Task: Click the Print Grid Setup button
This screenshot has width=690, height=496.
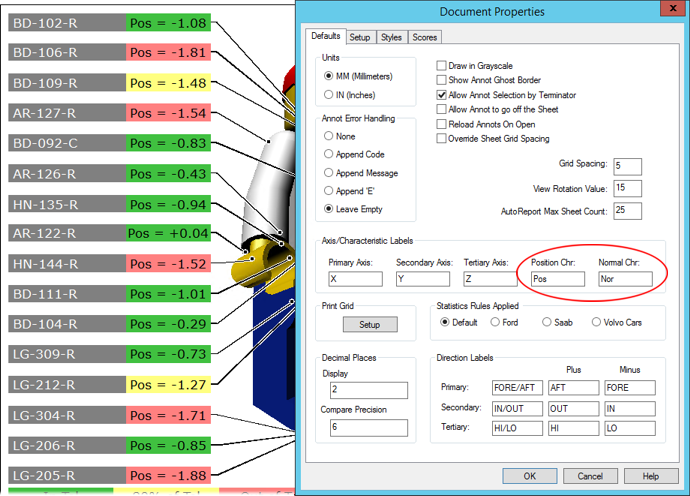Action: (x=369, y=324)
